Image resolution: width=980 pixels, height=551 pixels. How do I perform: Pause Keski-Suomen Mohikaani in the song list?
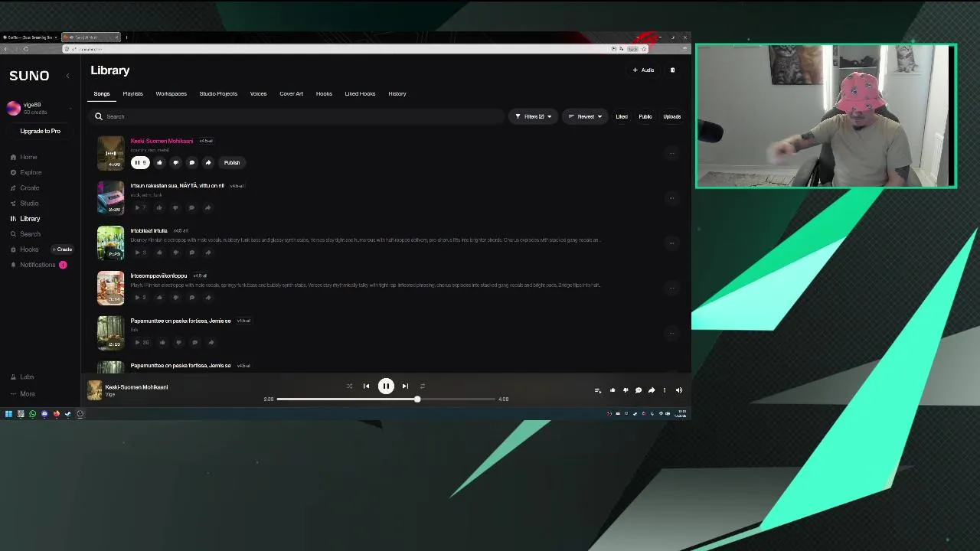[x=139, y=162]
